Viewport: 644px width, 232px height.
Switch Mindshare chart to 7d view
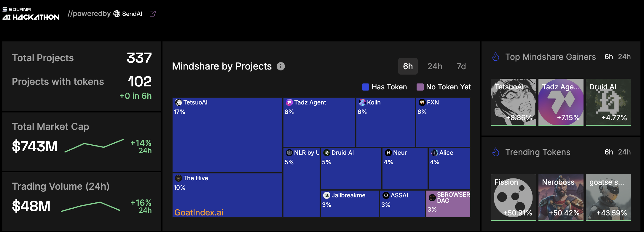pyautogui.click(x=461, y=66)
